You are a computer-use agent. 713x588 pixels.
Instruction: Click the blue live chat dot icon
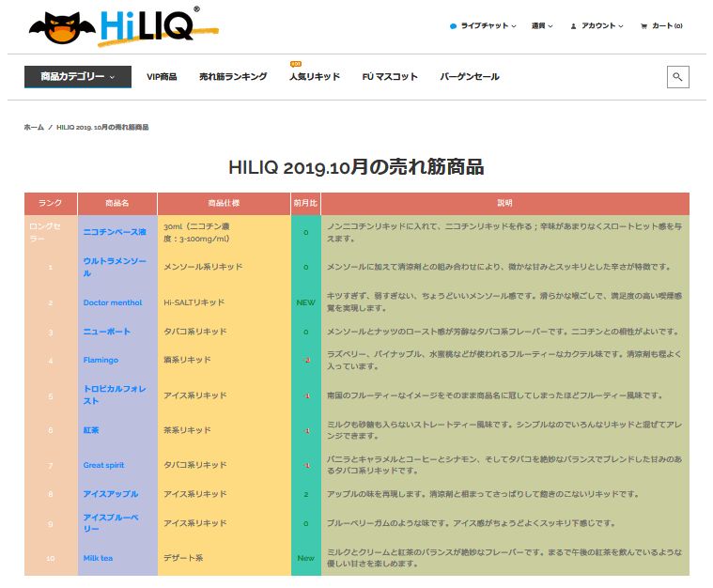(x=453, y=26)
